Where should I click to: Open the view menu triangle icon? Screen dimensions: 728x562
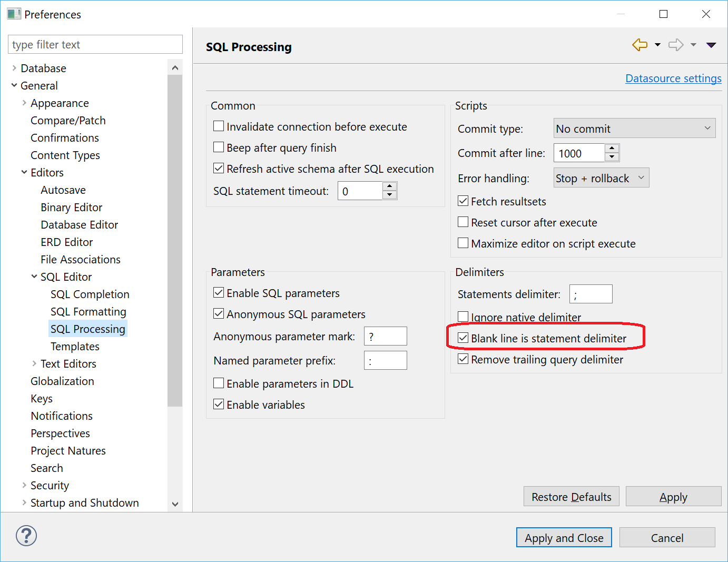[x=711, y=45]
